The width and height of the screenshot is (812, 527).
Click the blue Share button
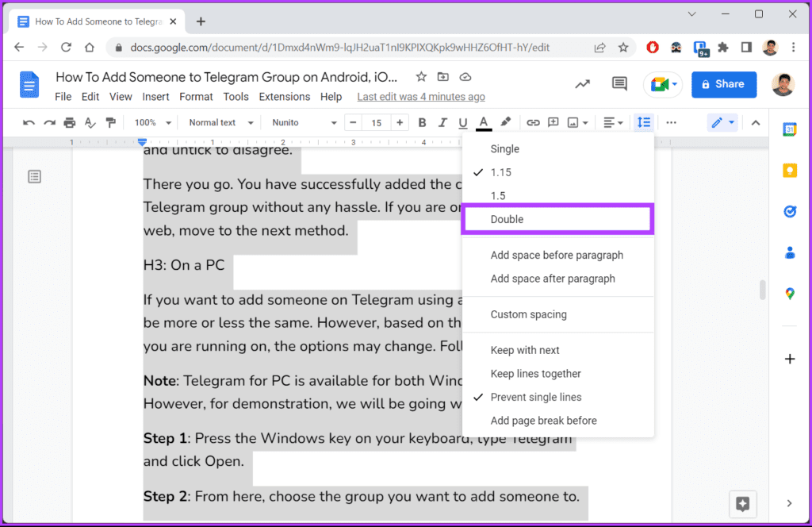(x=724, y=84)
